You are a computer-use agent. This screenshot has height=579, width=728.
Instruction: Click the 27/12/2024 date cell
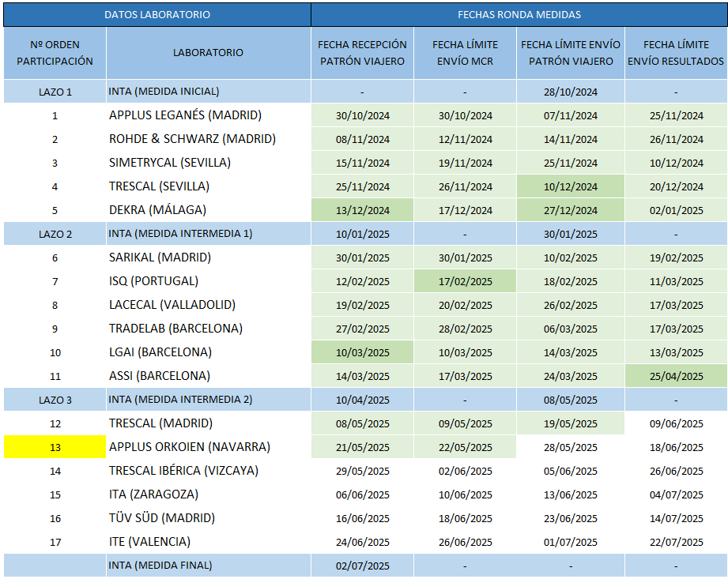[571, 210]
